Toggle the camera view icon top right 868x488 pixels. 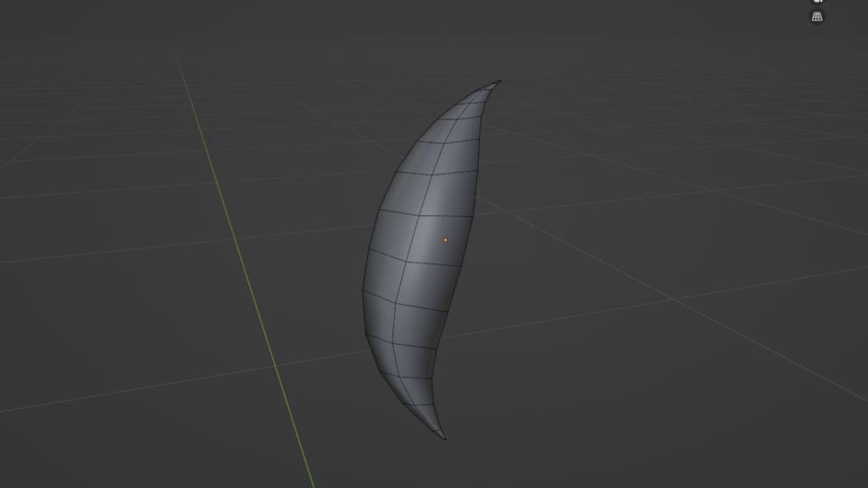816,3
